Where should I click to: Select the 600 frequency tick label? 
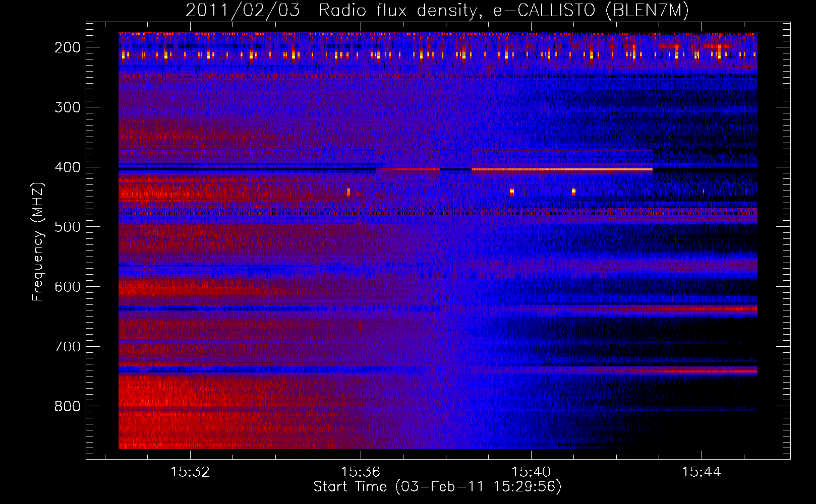68,287
